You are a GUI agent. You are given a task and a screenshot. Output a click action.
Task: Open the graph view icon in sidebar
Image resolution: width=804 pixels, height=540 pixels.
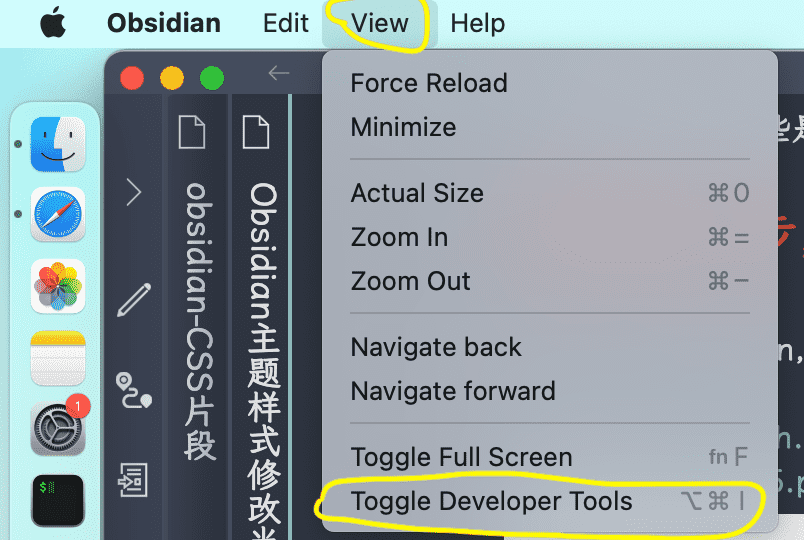134,391
